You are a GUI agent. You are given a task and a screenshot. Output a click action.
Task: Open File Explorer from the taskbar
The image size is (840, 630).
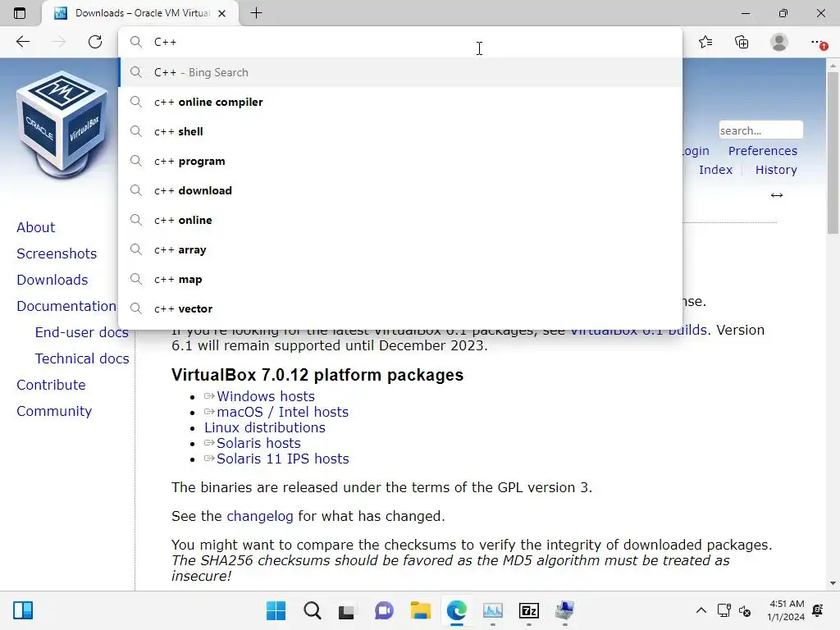421,610
